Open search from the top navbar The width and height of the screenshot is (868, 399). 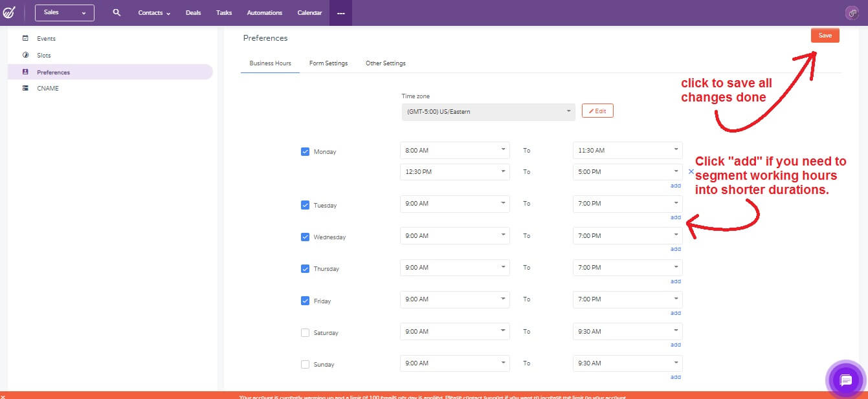[117, 12]
